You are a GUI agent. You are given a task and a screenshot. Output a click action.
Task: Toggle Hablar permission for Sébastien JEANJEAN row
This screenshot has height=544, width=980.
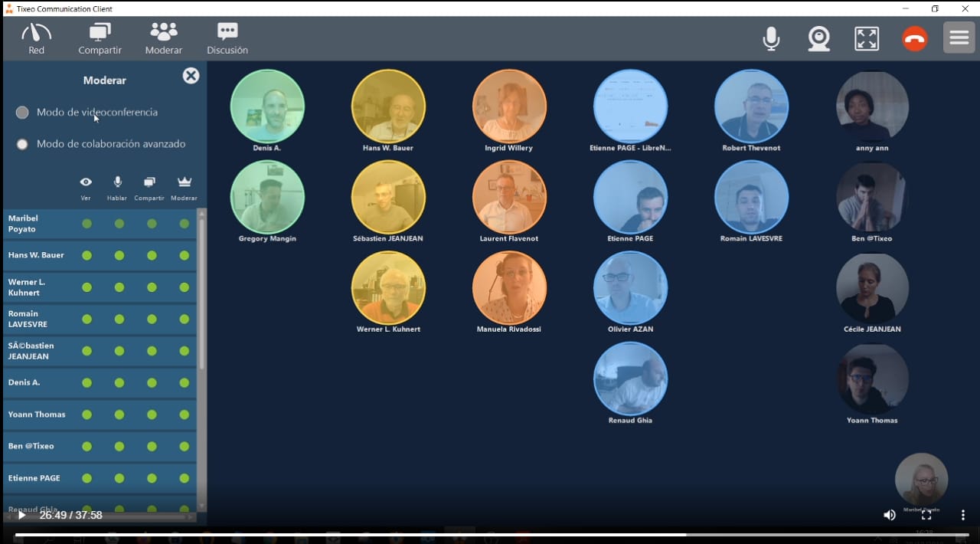(119, 351)
